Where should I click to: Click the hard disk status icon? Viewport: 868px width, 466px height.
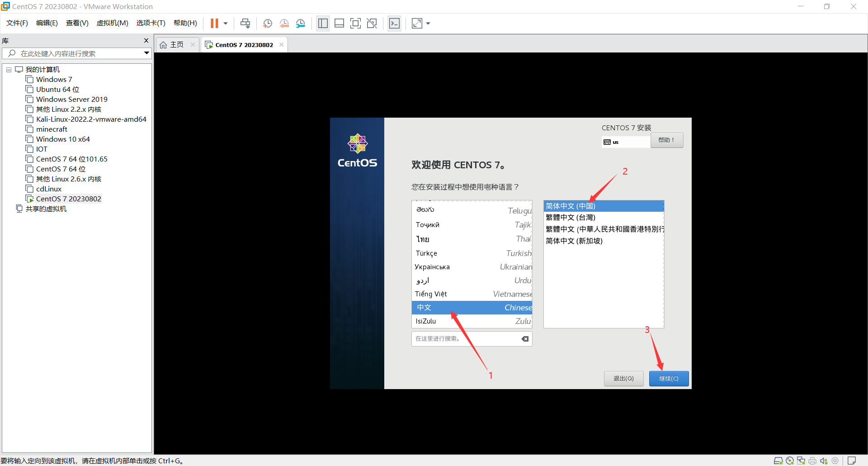pyautogui.click(x=778, y=461)
